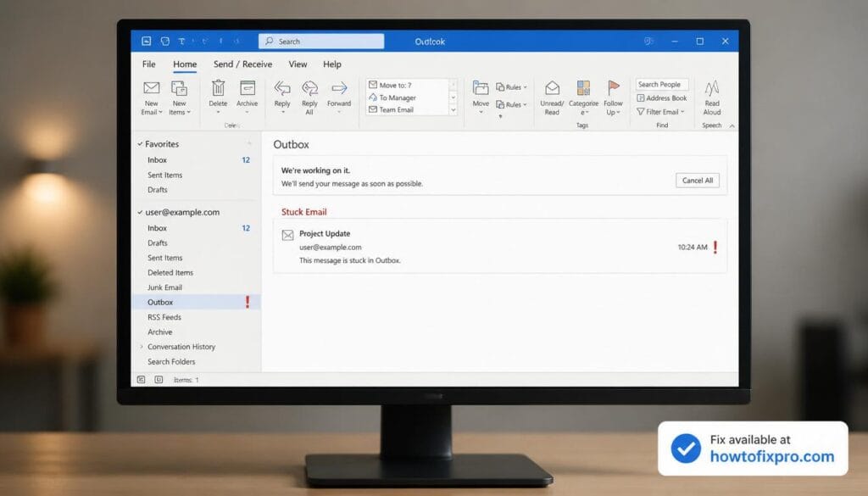The width and height of the screenshot is (868, 496).
Task: Select the Outbox folder
Action: 196,302
